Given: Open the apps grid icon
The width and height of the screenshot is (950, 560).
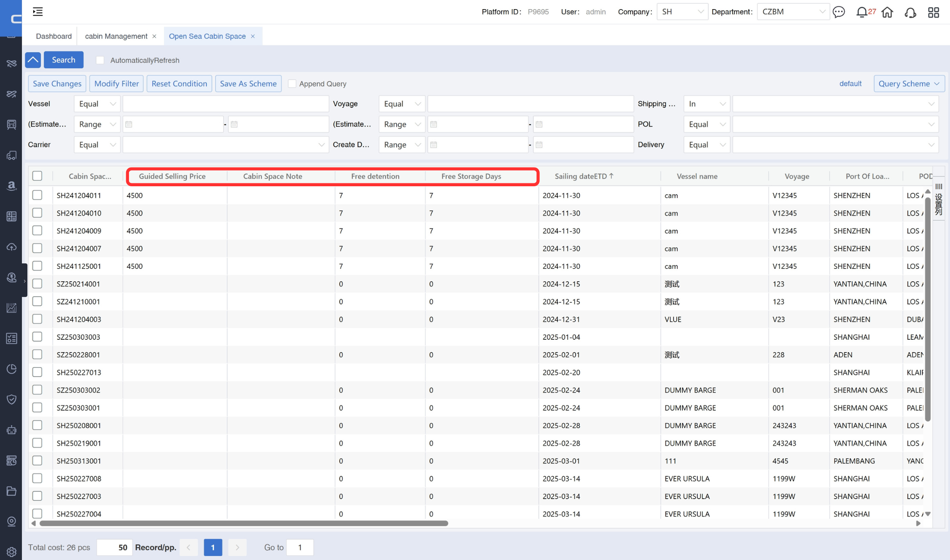Looking at the screenshot, I should click(x=933, y=12).
